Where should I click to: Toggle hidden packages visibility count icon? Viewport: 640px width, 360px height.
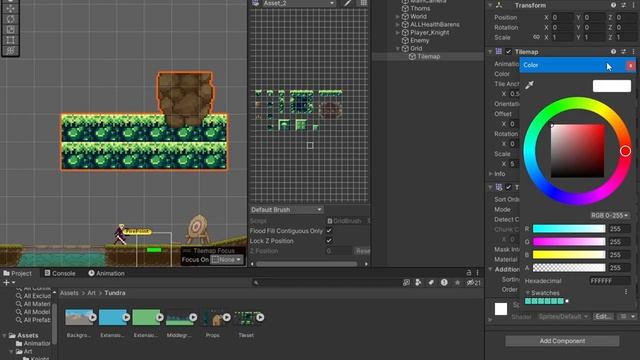[473, 282]
